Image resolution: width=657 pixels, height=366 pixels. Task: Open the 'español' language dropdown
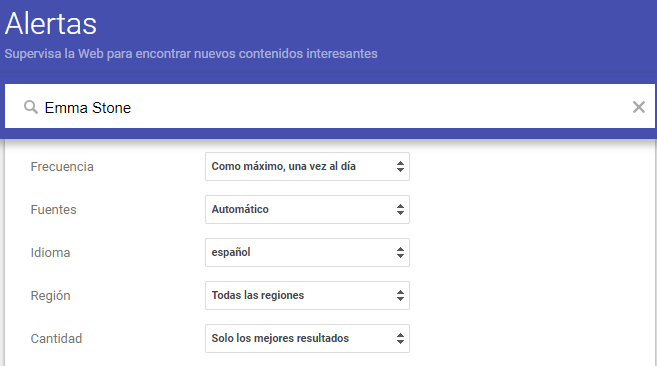(x=307, y=252)
